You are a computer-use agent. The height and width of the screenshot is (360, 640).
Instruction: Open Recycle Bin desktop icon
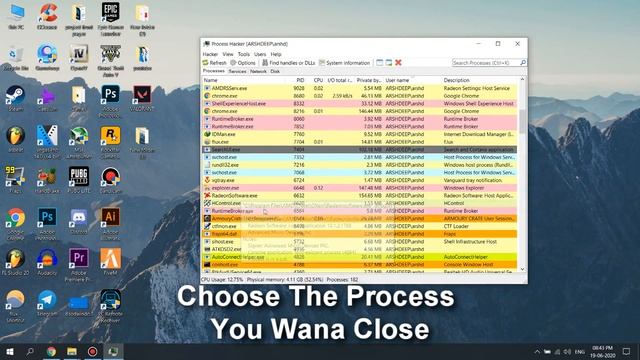pos(16,58)
